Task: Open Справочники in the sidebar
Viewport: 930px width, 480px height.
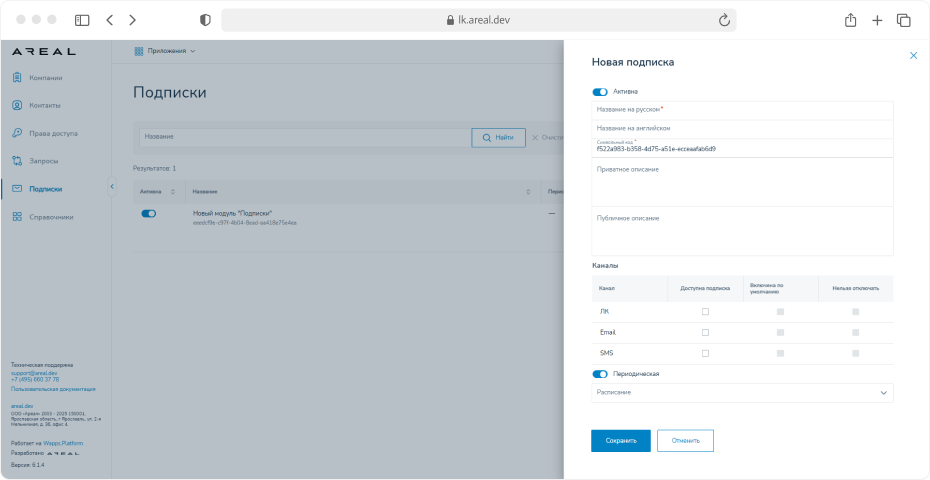Action: [x=52, y=217]
